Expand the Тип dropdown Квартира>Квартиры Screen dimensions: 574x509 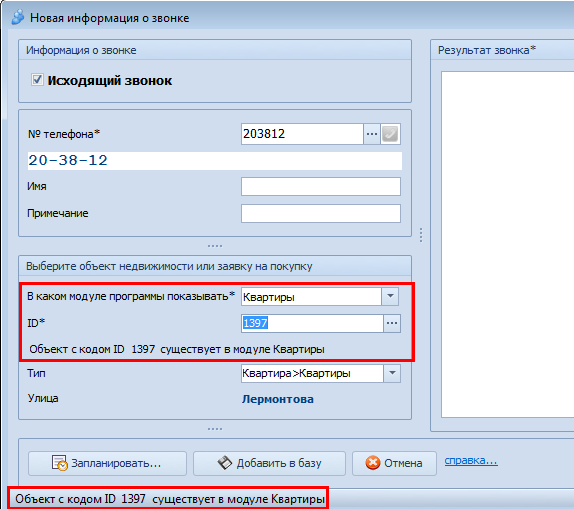click(392, 373)
